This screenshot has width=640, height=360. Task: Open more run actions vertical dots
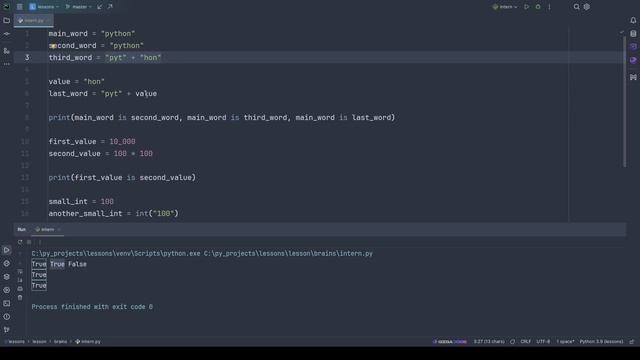click(549, 7)
